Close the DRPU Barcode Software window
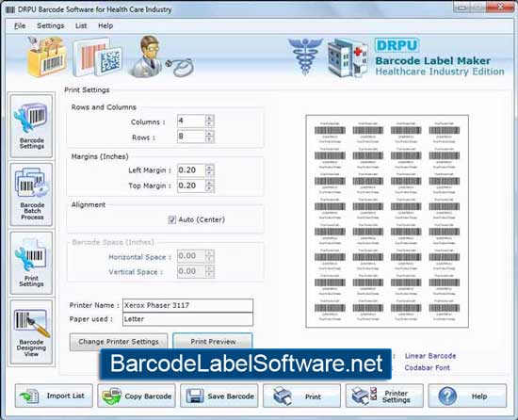This screenshot has width=518, height=420. tap(500, 7)
